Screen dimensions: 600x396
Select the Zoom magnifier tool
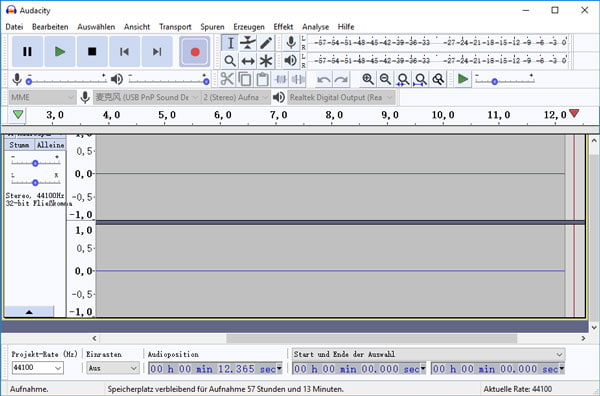[230, 60]
